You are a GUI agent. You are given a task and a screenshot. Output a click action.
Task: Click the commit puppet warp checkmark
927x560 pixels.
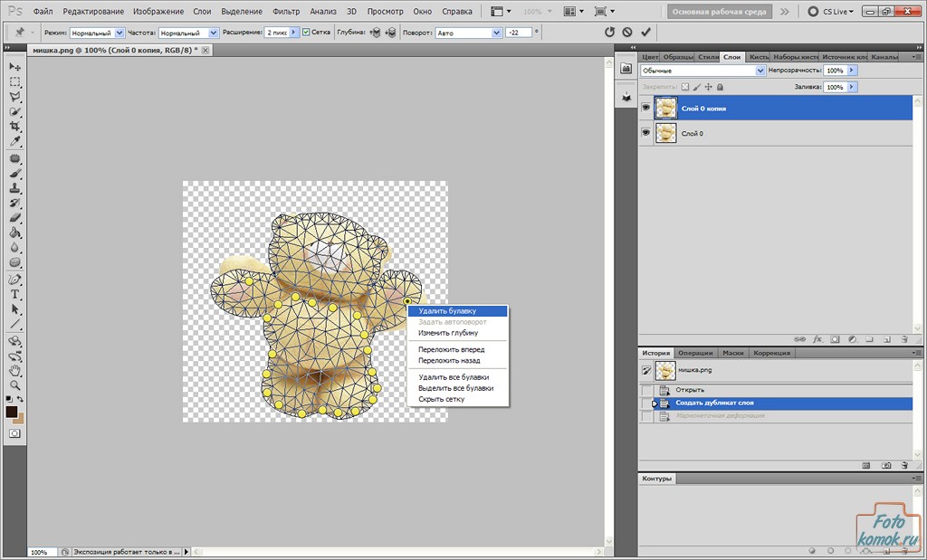[645, 32]
